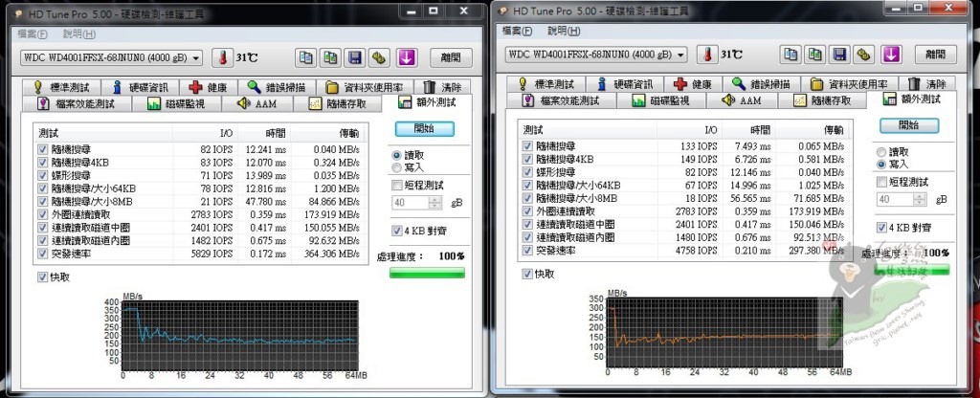
Task: Toggle 短程測試 checkbox in left window
Action: pos(396,185)
